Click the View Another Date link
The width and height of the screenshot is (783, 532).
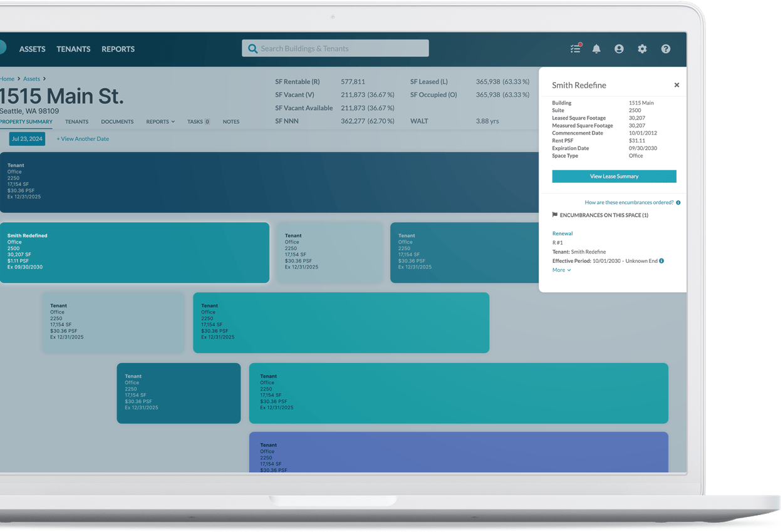[x=83, y=139]
